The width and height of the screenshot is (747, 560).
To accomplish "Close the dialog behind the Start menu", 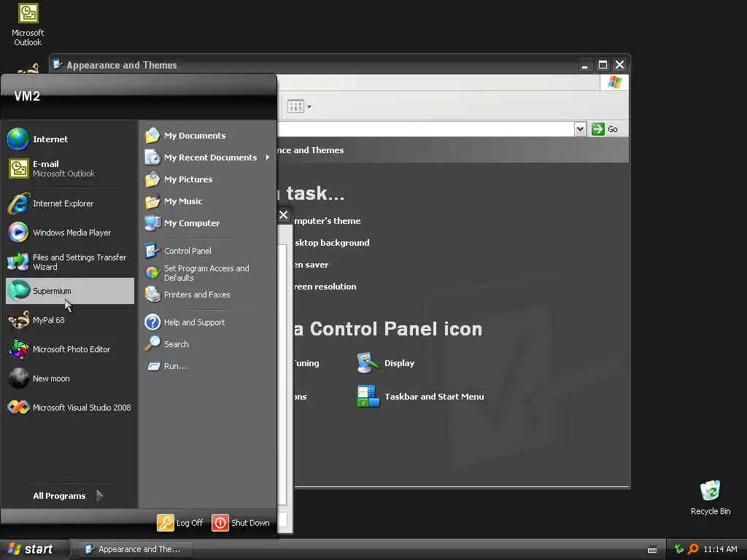I will point(284,215).
